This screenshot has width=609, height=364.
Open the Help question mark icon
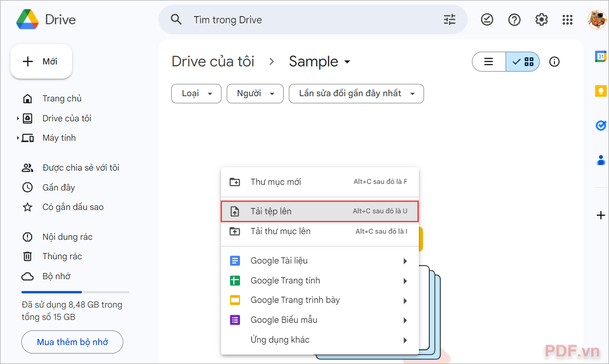coord(514,19)
